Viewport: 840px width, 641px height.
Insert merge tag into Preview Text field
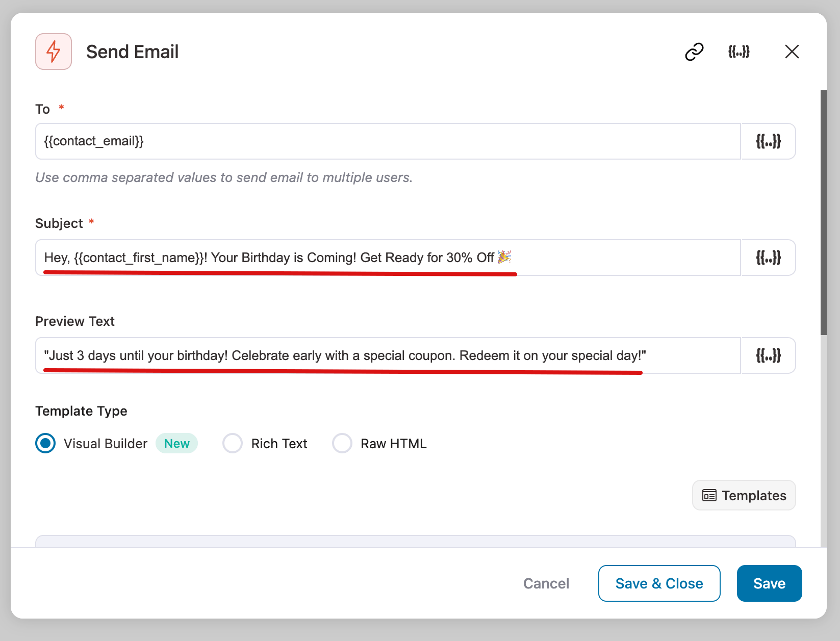[x=768, y=355]
